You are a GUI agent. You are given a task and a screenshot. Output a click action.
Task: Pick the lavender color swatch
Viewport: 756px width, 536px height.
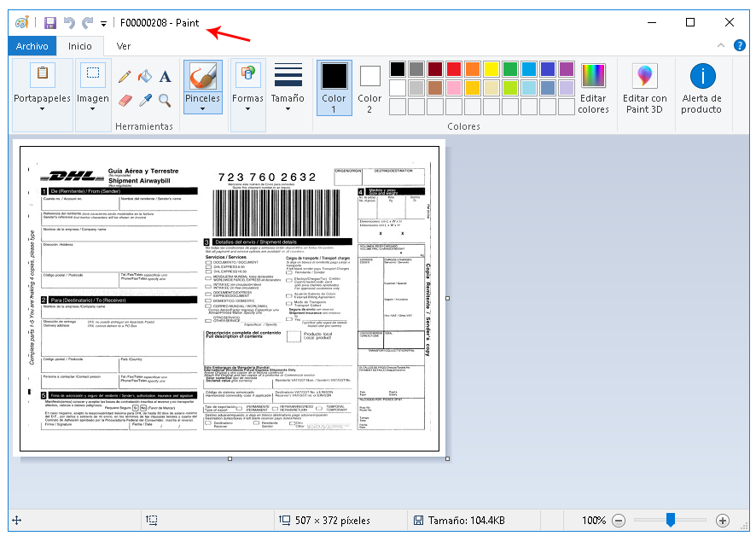[x=567, y=88]
